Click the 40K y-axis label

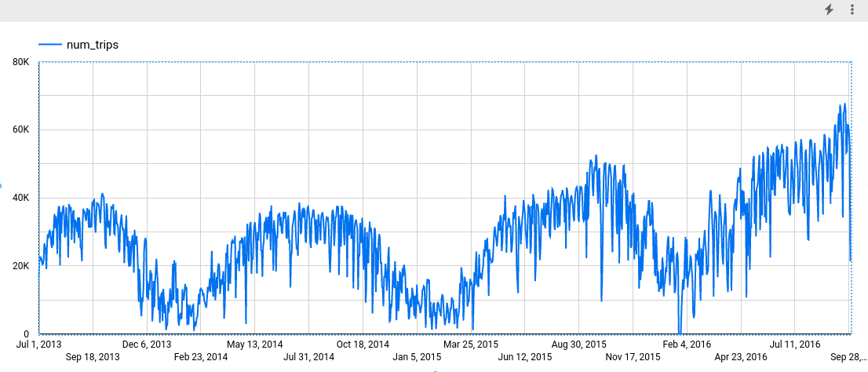coord(20,198)
